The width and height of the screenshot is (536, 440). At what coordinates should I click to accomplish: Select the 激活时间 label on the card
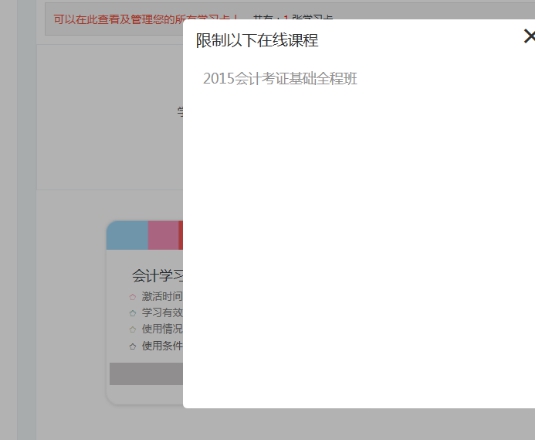(162, 296)
